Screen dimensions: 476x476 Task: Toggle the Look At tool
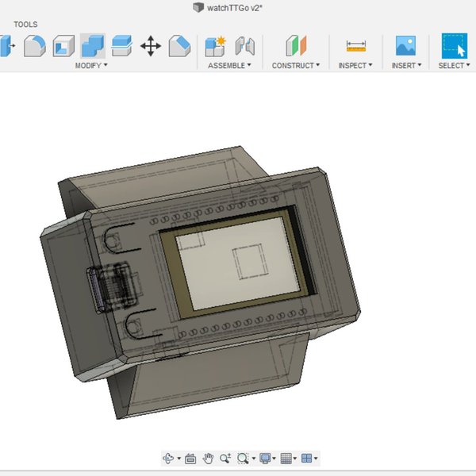pyautogui.click(x=190, y=459)
